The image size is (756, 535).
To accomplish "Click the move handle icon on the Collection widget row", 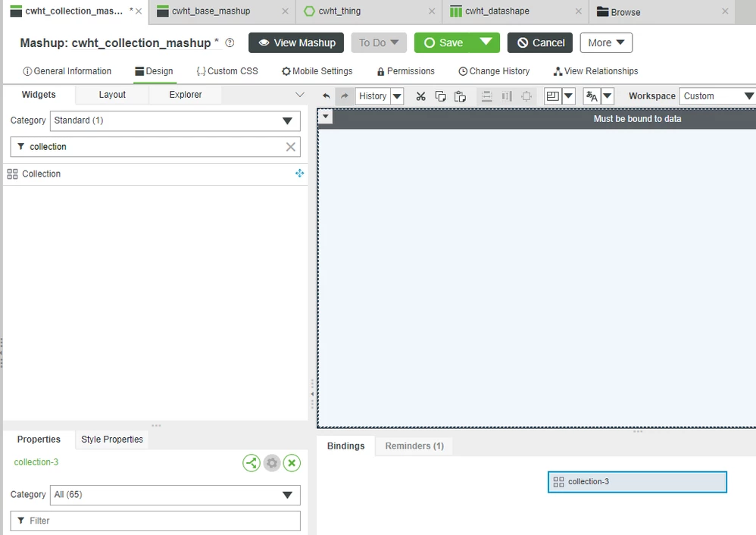I will click(x=299, y=174).
